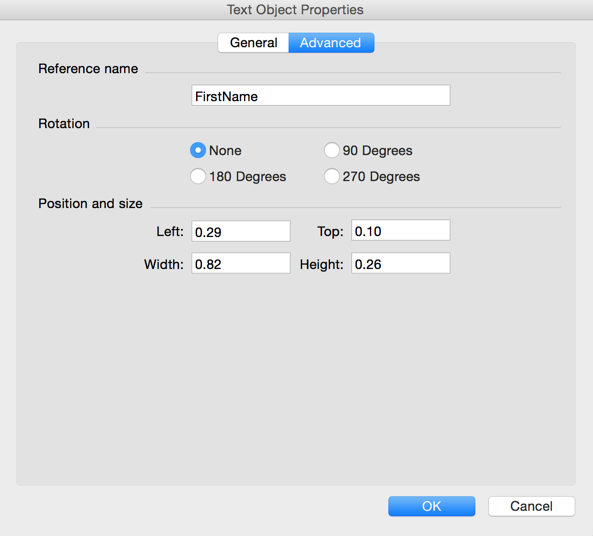Edit the Width input box

(x=241, y=263)
